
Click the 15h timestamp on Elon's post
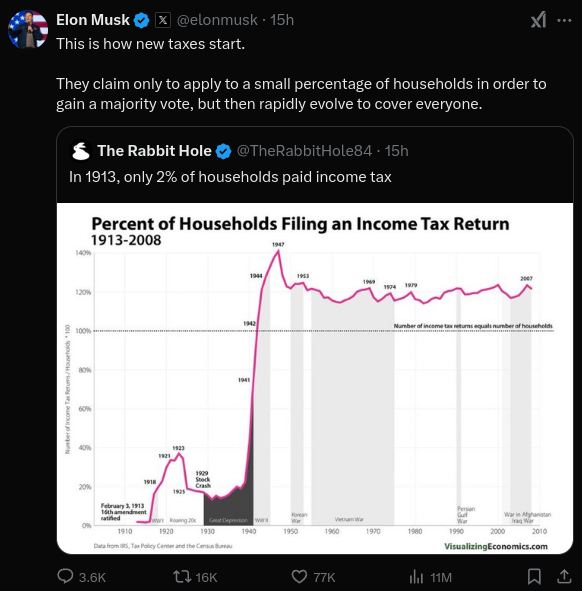pyautogui.click(x=282, y=20)
